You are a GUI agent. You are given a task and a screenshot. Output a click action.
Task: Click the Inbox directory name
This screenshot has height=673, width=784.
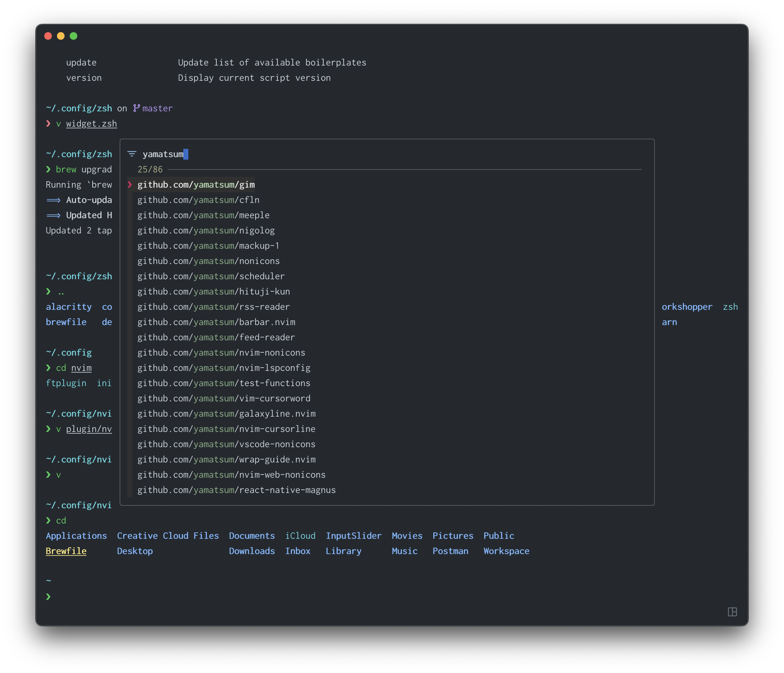point(298,551)
